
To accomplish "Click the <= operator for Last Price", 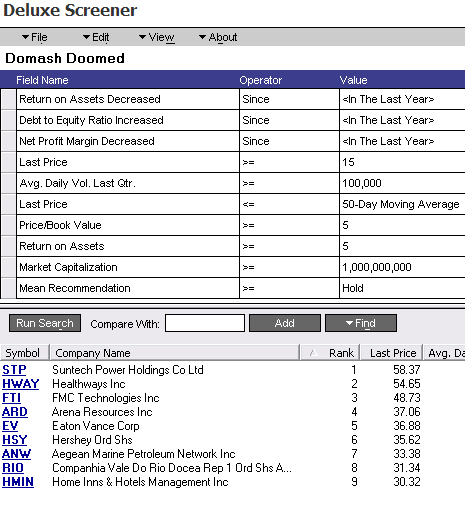I will [289, 204].
